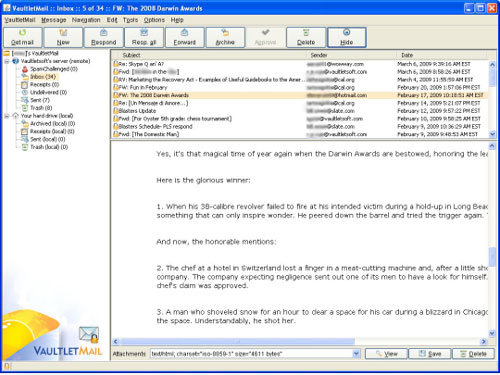Open the Options menu

[154, 20]
